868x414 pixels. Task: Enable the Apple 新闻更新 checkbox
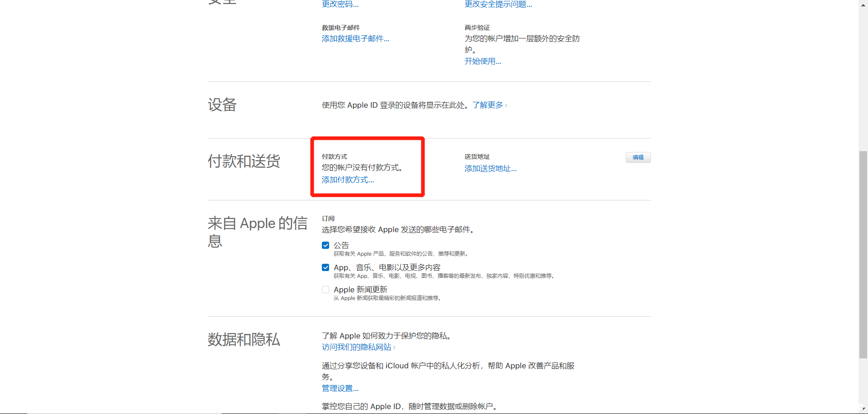[x=325, y=290]
